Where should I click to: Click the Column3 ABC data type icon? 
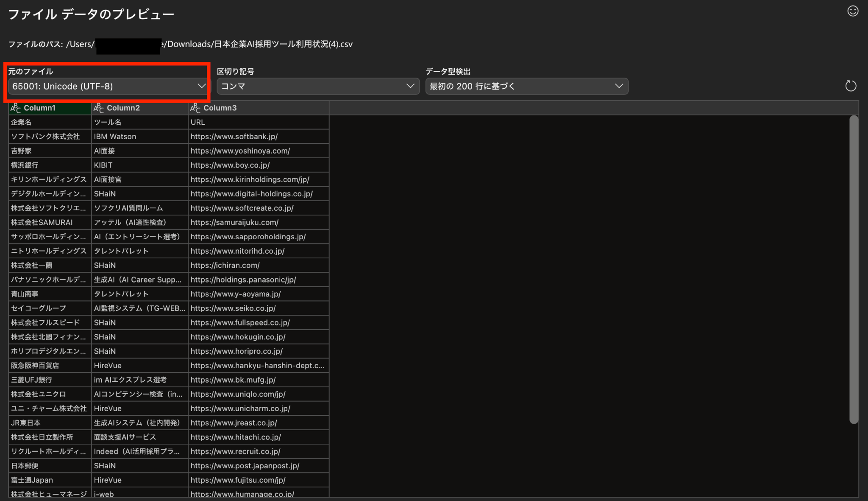click(x=195, y=108)
